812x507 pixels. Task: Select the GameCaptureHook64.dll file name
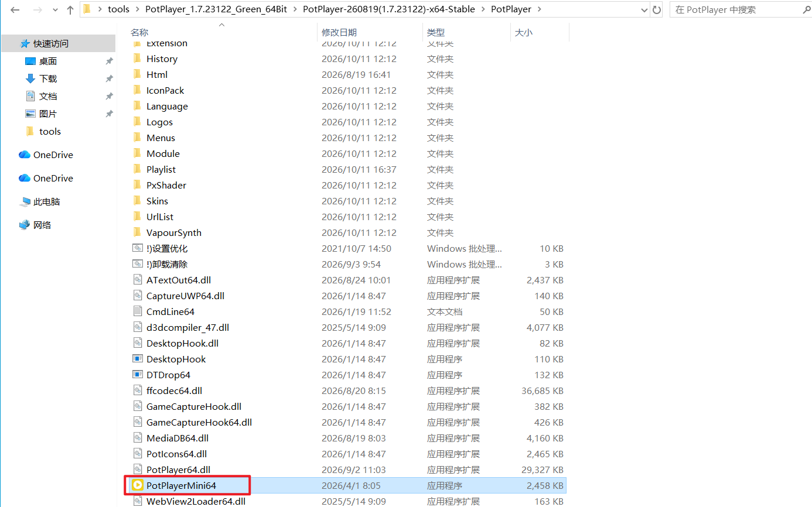[x=199, y=422]
